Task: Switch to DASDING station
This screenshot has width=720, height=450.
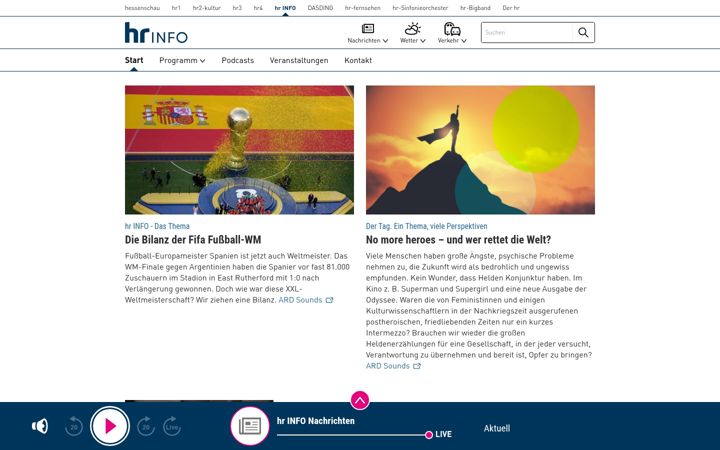Action: [x=321, y=8]
